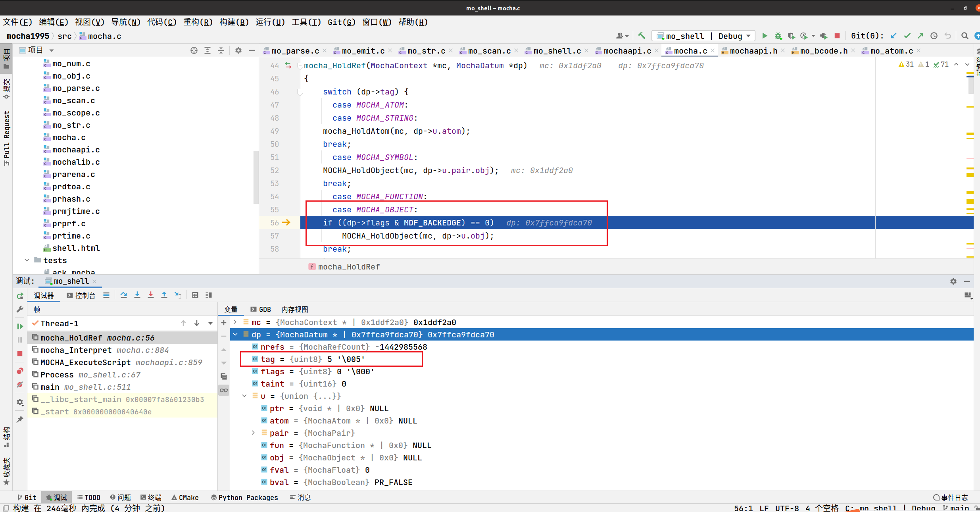Expand the pair MochaPair node
This screenshot has width=980, height=512.
pos(253,433)
